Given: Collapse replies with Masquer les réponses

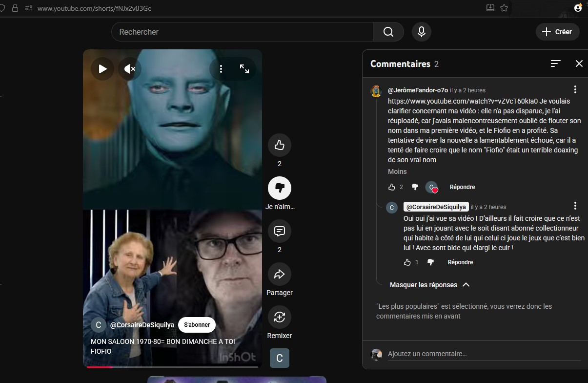Looking at the screenshot, I should click(429, 285).
